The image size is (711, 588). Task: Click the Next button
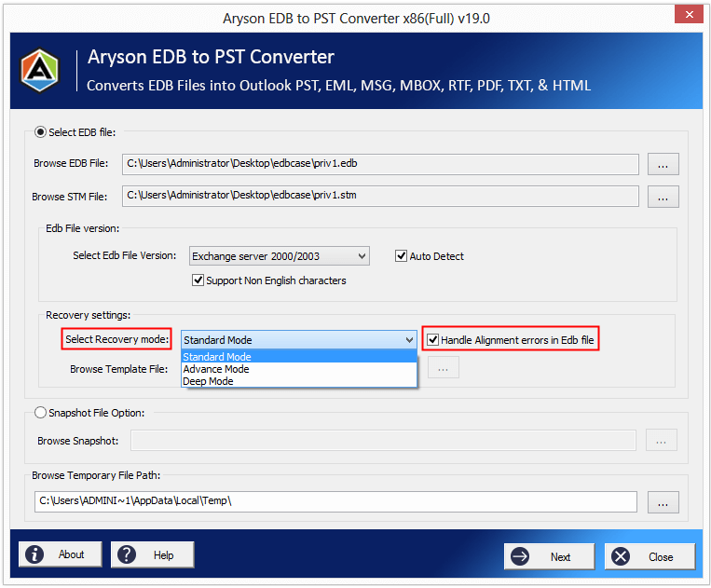point(549,556)
